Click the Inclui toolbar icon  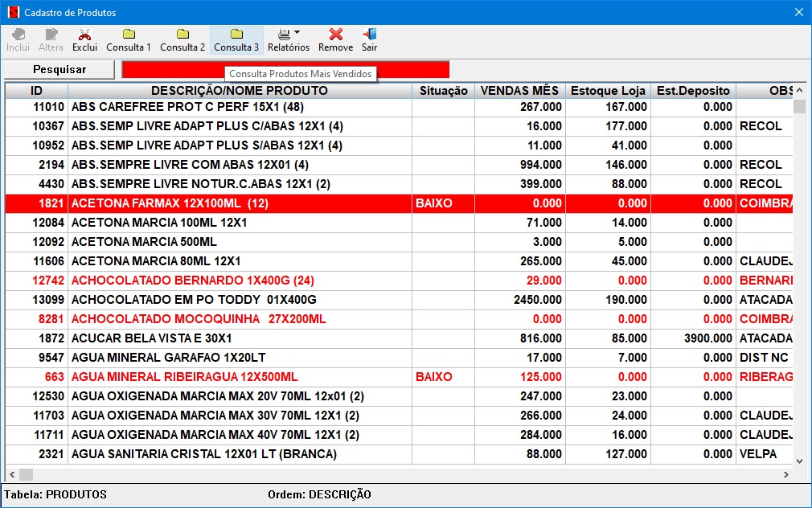point(18,35)
